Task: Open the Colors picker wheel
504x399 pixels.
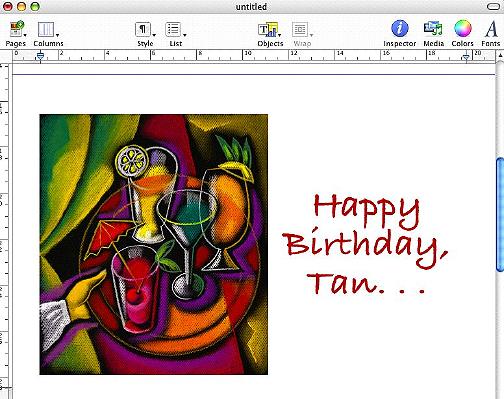Action: 463,29
